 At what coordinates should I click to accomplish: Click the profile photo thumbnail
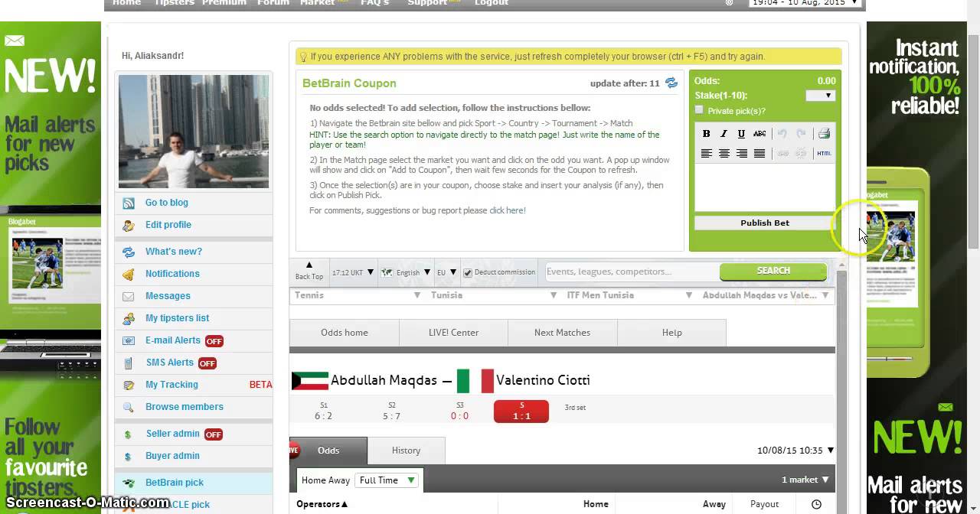click(x=194, y=132)
